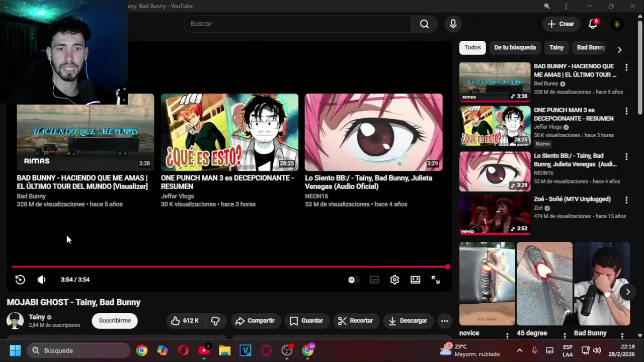Image resolution: width=644 pixels, height=362 pixels.
Task: Play endscreen video ONE PUNCH MAN 3 thumbnail
Action: point(229,132)
